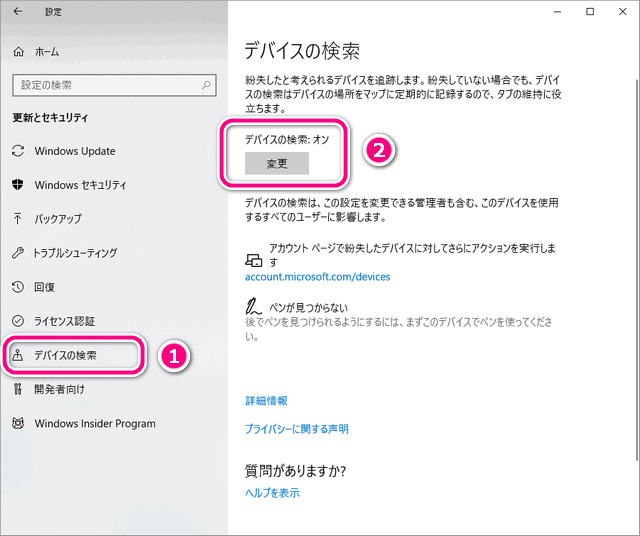This screenshot has width=640, height=536.
Task: Focus the 設定の検索 search field
Action: tap(114, 85)
